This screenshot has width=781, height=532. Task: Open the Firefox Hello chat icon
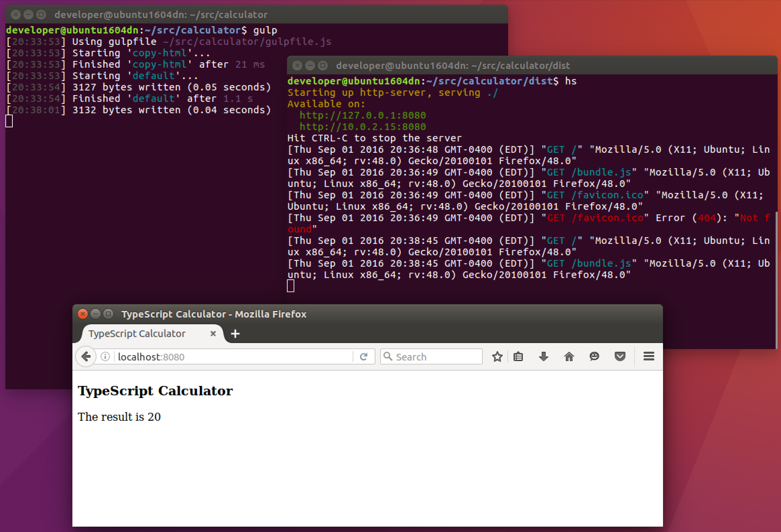tap(594, 356)
